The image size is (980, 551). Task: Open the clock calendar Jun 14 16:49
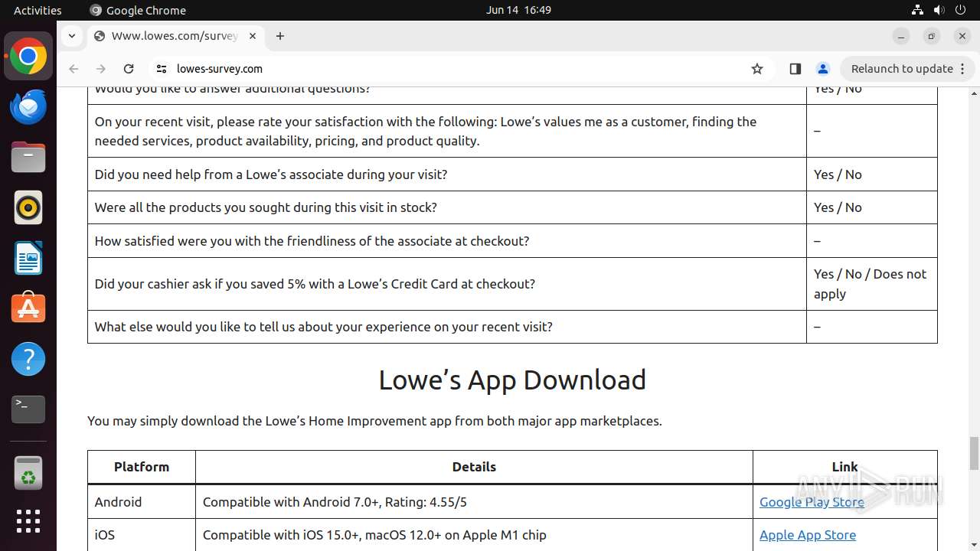[518, 10]
